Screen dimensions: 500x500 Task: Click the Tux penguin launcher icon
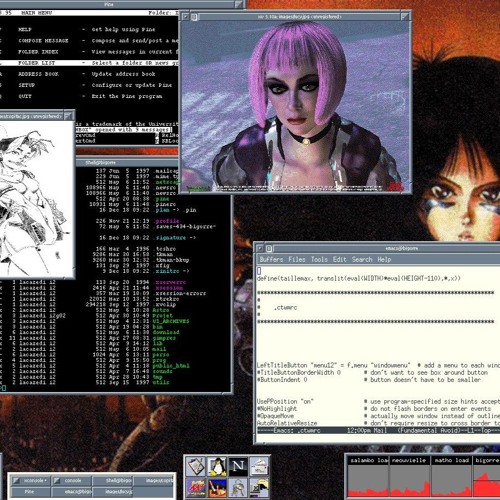point(217,466)
